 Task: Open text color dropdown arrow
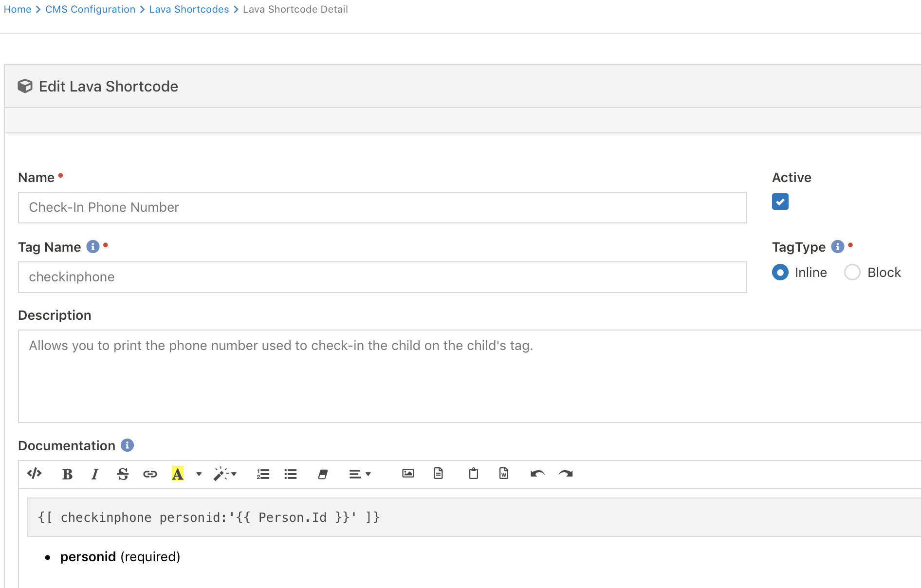click(x=199, y=474)
